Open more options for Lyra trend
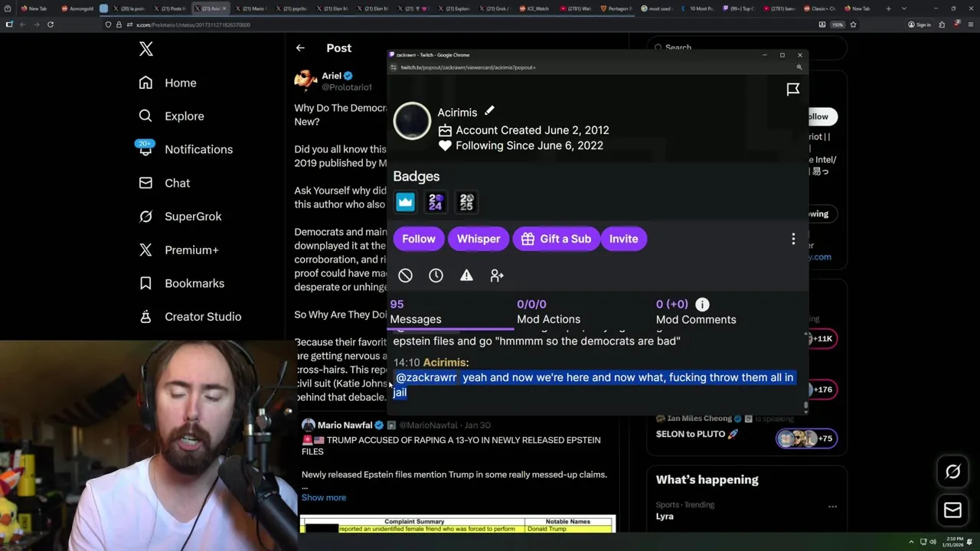The width and height of the screenshot is (980, 551). (x=832, y=506)
